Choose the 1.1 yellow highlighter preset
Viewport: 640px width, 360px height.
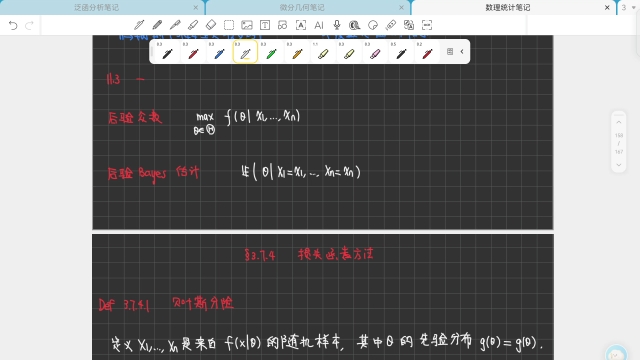pos(323,52)
